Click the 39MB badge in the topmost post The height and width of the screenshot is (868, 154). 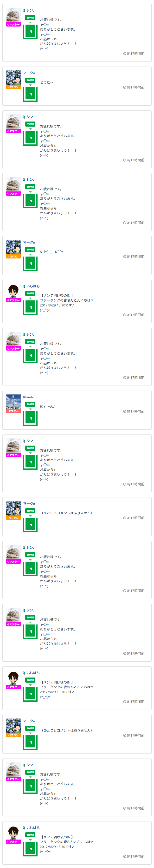click(30, 18)
